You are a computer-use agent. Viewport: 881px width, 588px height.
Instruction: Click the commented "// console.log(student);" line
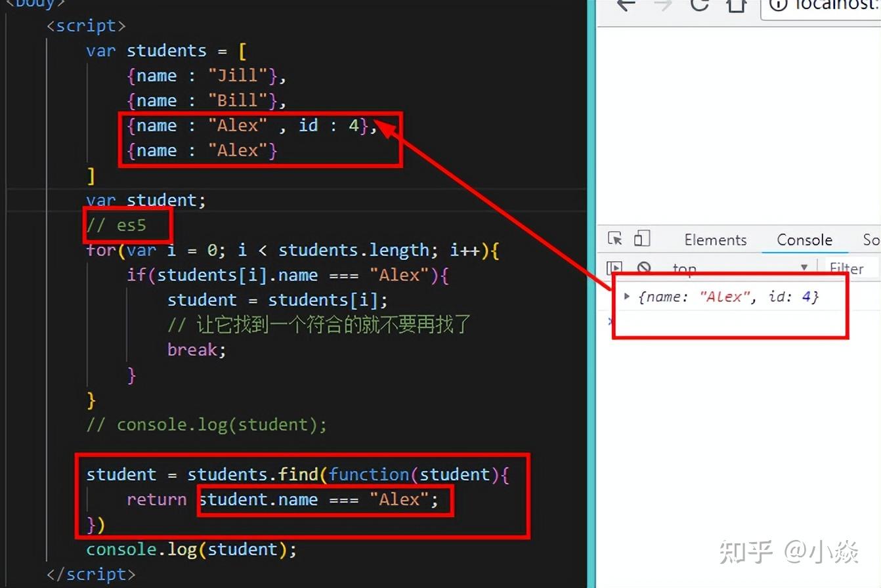point(207,425)
